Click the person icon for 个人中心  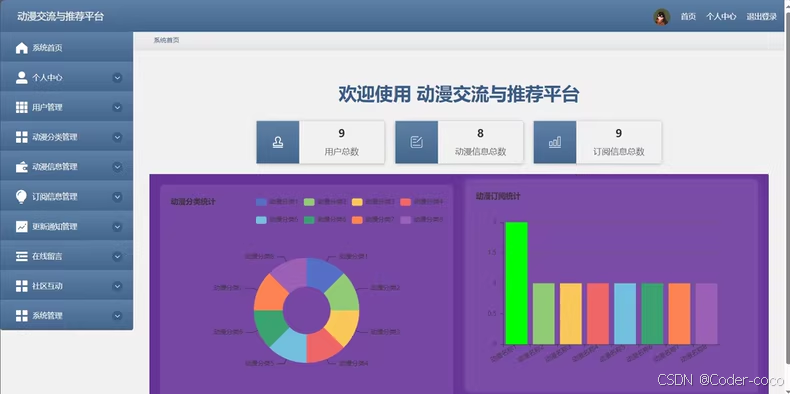22,78
